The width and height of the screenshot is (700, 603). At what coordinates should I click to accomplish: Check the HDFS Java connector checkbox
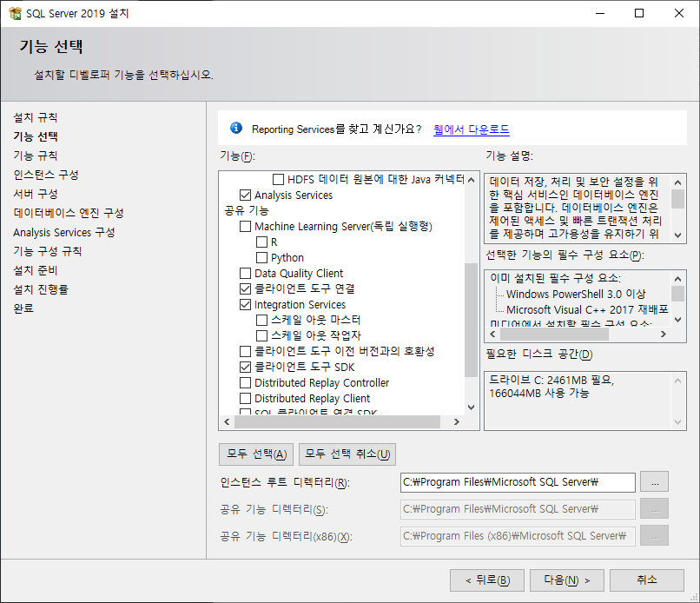(278, 180)
